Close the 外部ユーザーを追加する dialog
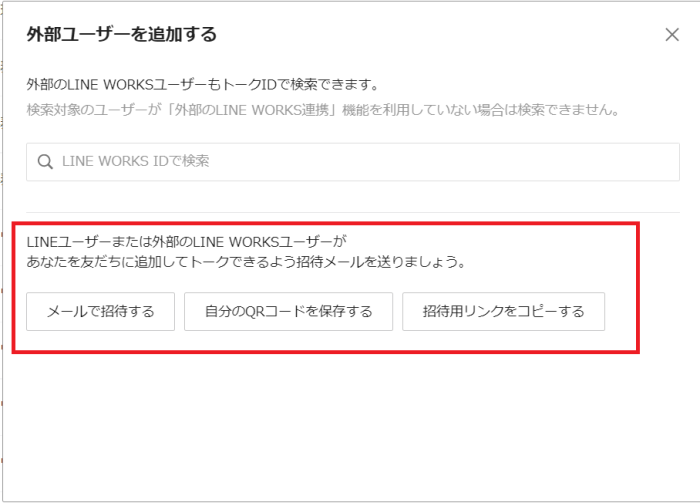This screenshot has height=503, width=700. pyautogui.click(x=672, y=35)
